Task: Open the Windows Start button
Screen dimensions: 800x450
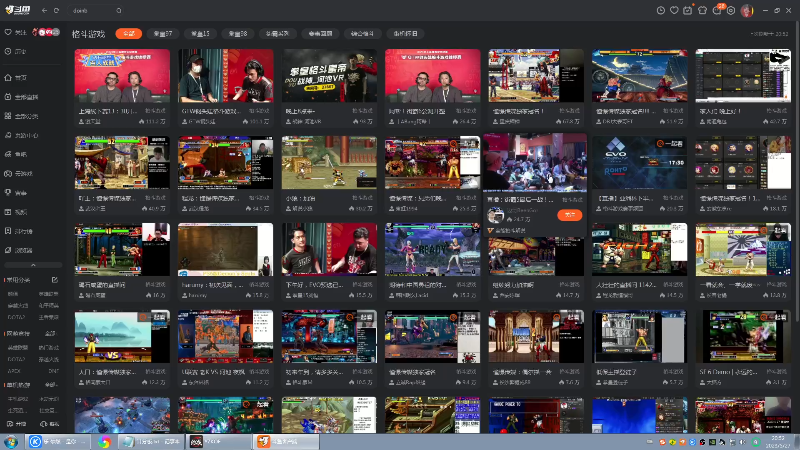Action: coord(11,441)
